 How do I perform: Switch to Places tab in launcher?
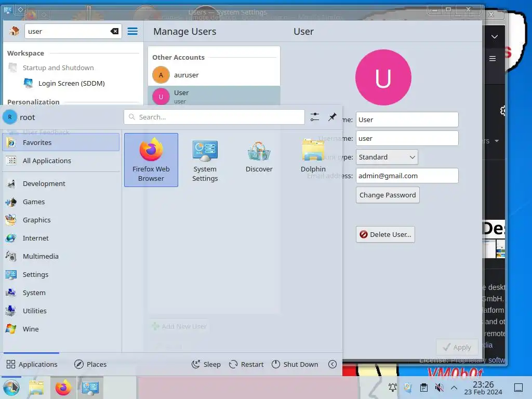coord(90,364)
